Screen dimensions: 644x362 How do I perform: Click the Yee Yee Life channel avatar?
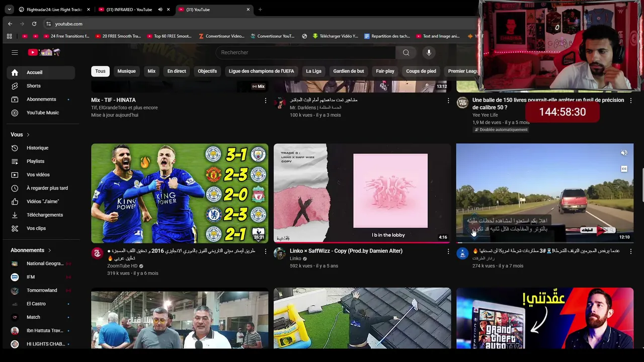click(462, 103)
